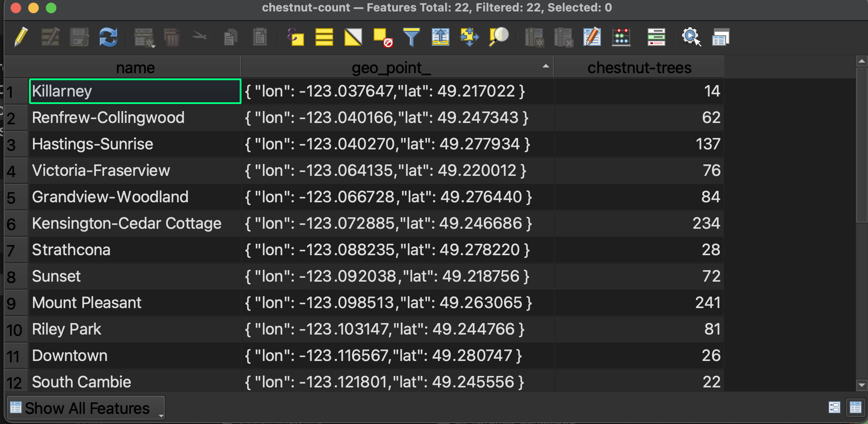Click the scrollbar down arrow
This screenshot has height=424, width=868.
[x=861, y=385]
